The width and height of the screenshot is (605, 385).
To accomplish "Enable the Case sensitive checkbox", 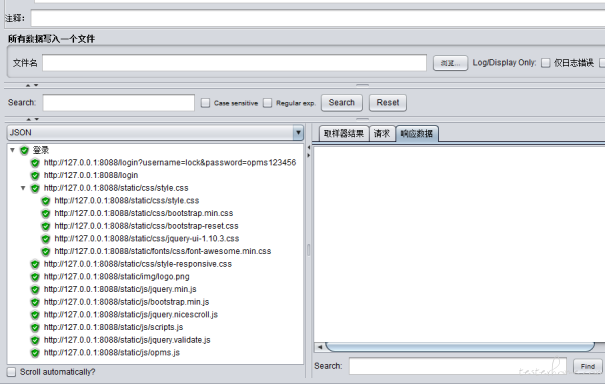I will (x=206, y=103).
